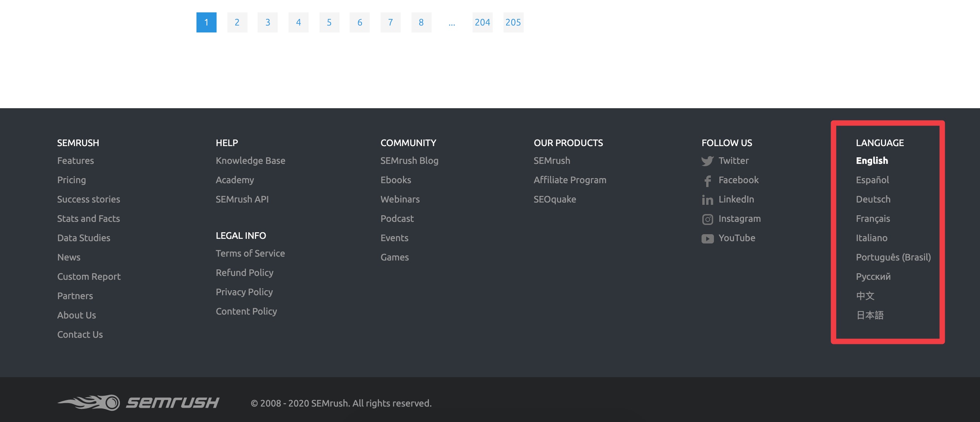Open the Partners link
This screenshot has width=980, height=422.
point(75,296)
